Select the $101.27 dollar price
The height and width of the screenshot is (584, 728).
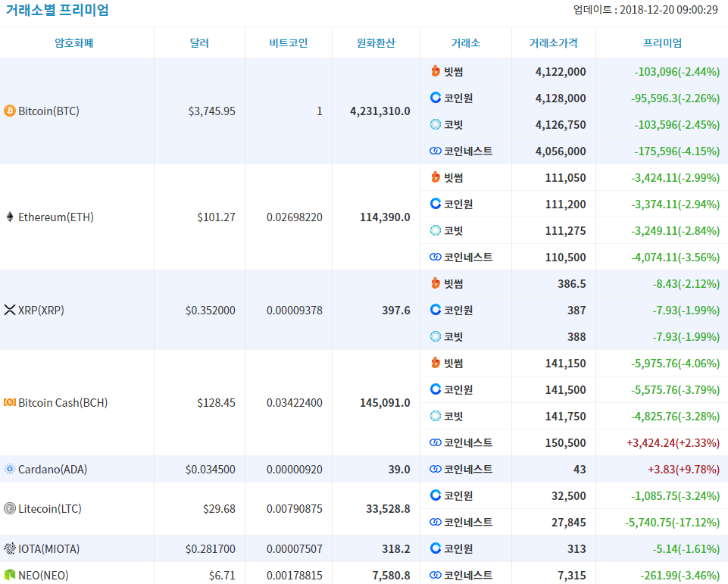[x=216, y=217]
